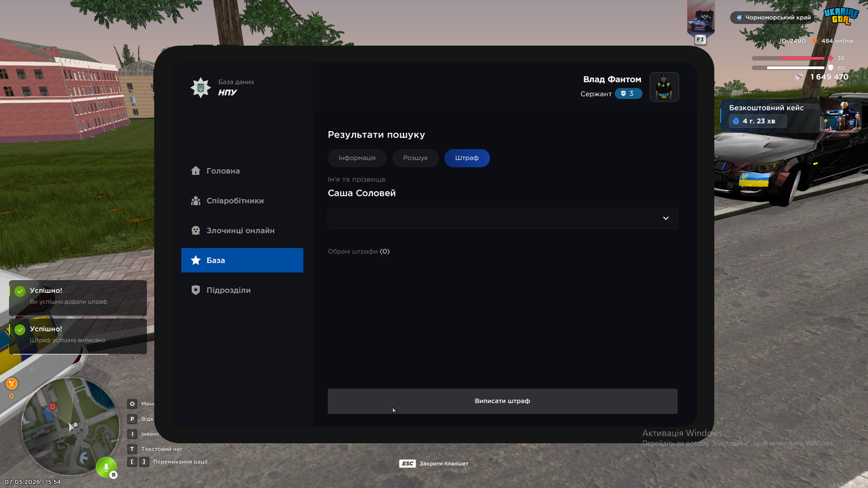
Task: Click the red health cross icon
Action: [831, 58]
